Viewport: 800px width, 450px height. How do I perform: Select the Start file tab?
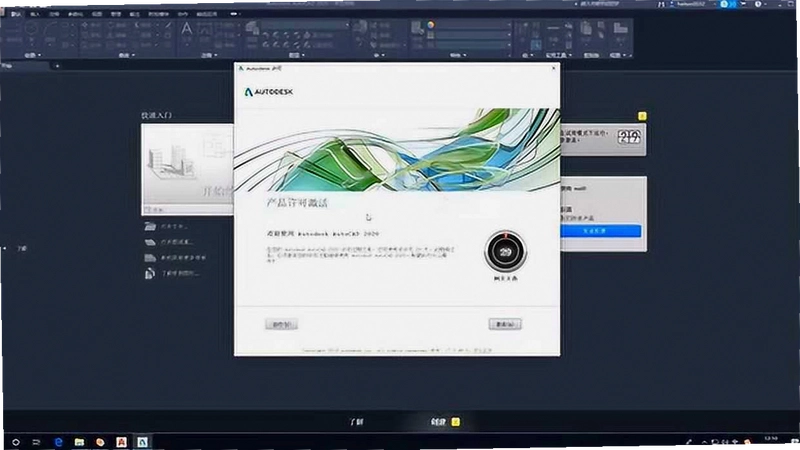[x=24, y=66]
